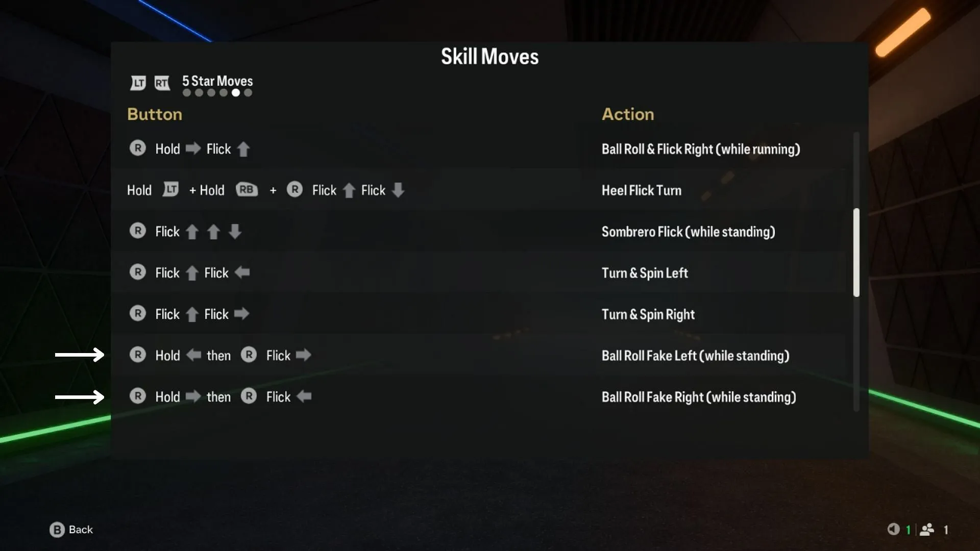The image size is (980, 551).
Task: Expand to next skill moves page dot
Action: coord(248,93)
